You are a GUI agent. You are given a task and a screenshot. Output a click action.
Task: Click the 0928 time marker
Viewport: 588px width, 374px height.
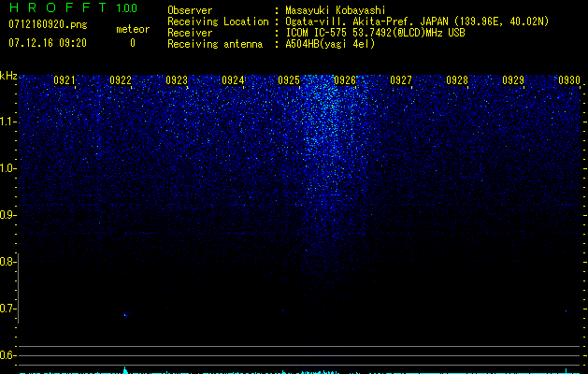point(457,79)
